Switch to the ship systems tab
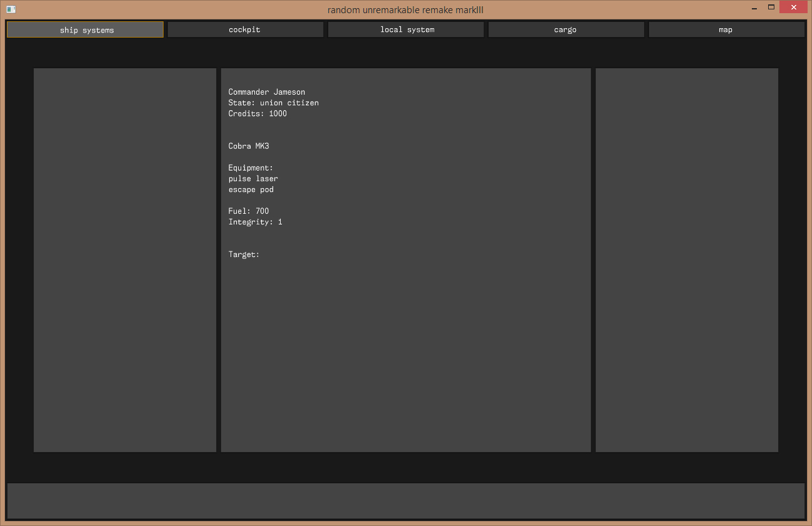 (85, 29)
